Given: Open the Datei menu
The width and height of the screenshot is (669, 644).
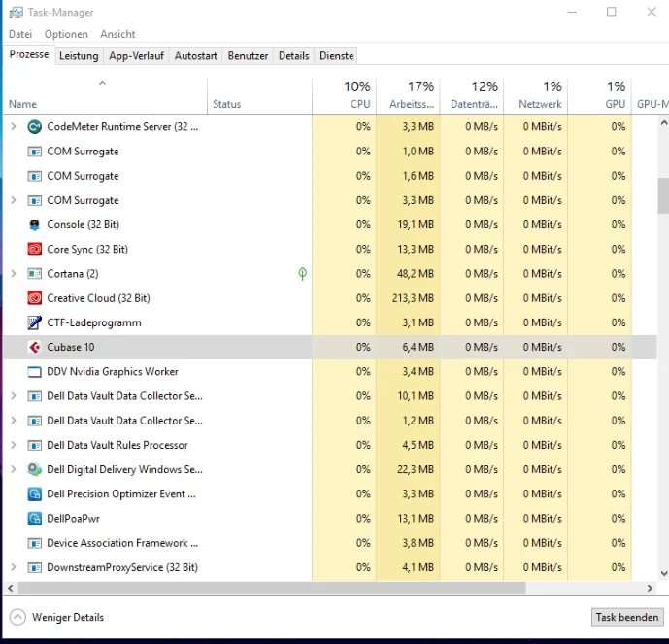Looking at the screenshot, I should point(20,34).
